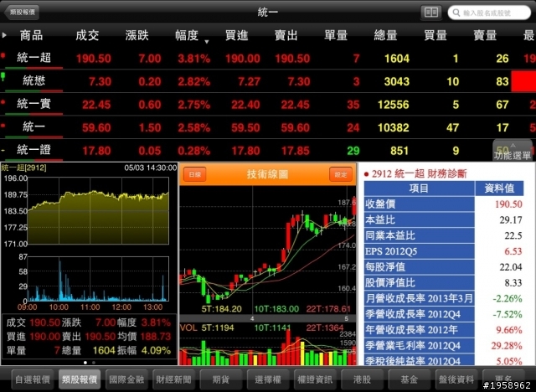This screenshot has height=392, width=536.
Task: Tap the 22T:178.61 moving average label
Action: click(x=328, y=309)
